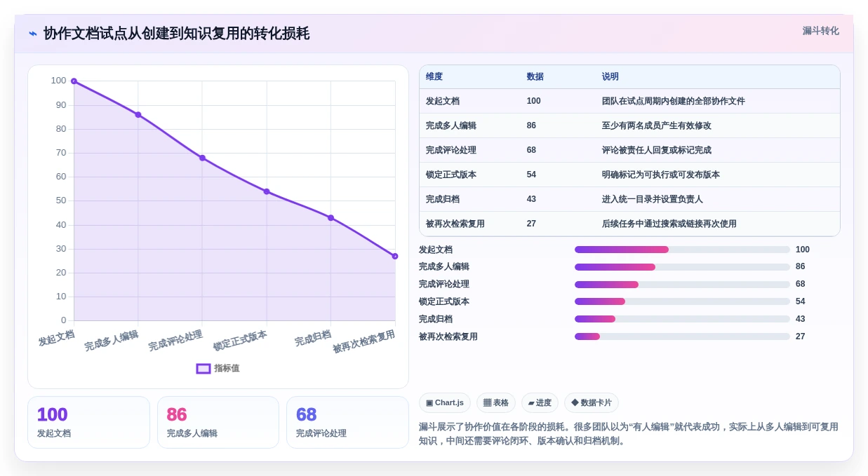The height and width of the screenshot is (476, 868).
Task: Click the 完成评论处理 progress bar
Action: [x=682, y=285]
